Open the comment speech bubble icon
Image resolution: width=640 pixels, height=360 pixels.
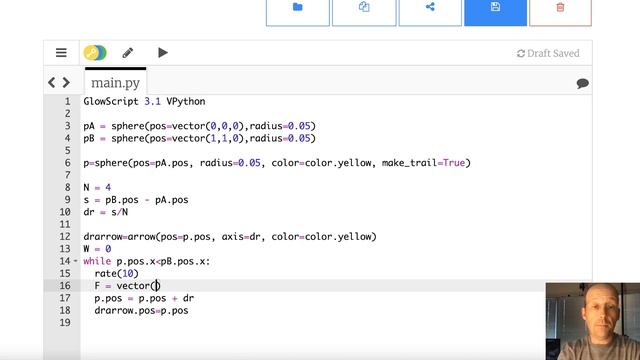pyautogui.click(x=582, y=83)
